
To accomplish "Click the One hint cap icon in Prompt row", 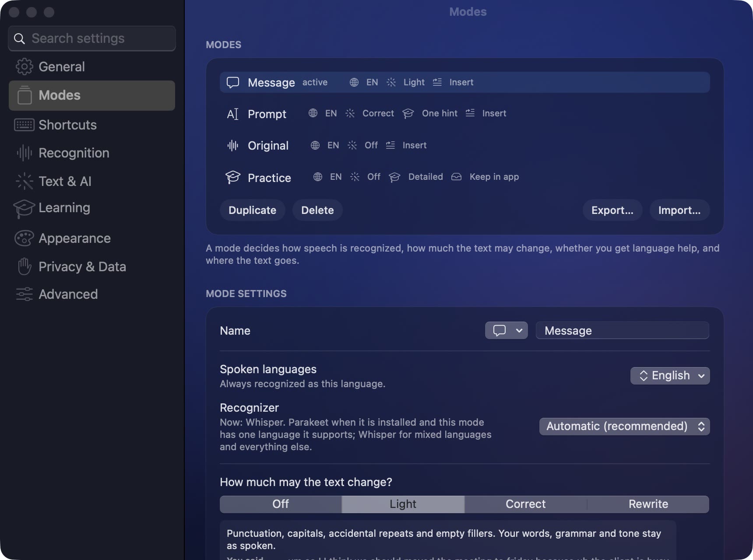I will click(408, 113).
